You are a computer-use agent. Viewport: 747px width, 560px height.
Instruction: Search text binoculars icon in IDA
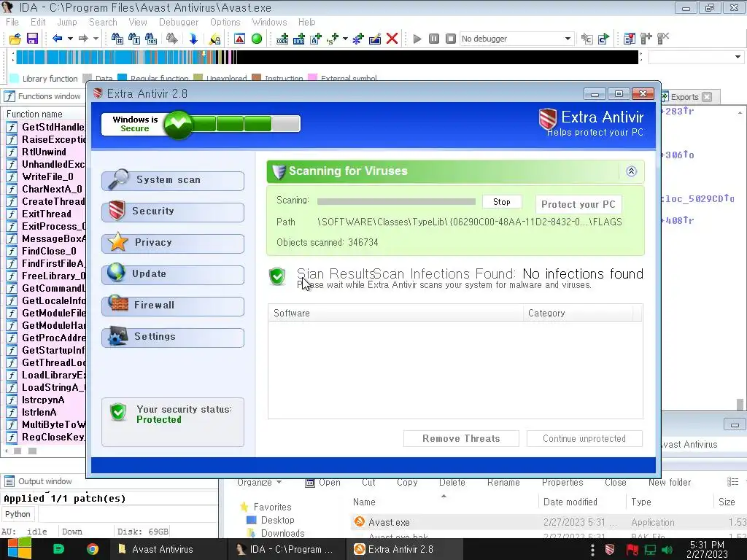tap(134, 39)
